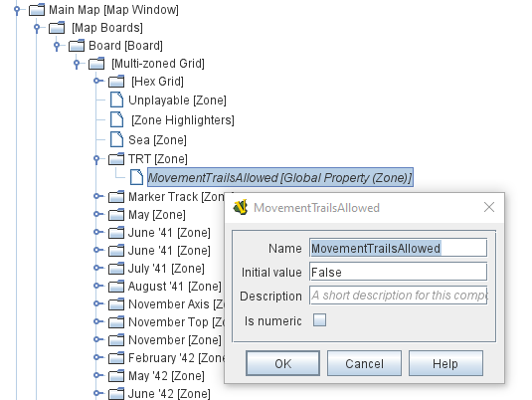Image resolution: width=532 pixels, height=400 pixels.
Task: Click into the Initial value field
Action: point(398,272)
